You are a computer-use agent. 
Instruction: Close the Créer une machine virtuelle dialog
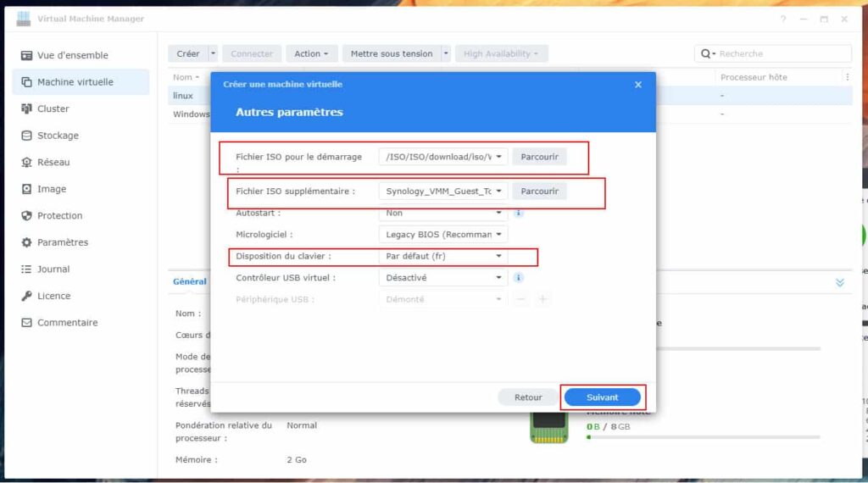coord(638,85)
